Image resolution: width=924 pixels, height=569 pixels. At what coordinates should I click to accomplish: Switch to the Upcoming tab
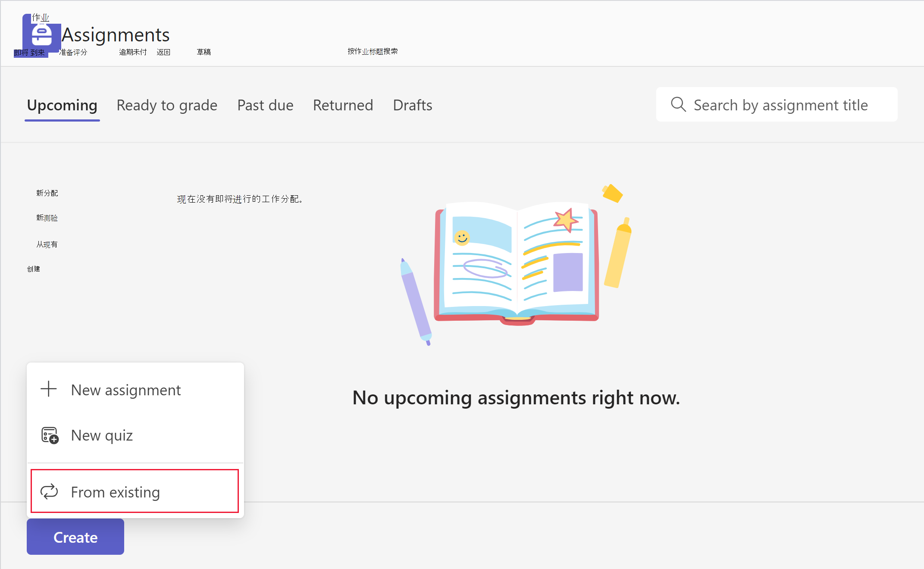click(62, 105)
